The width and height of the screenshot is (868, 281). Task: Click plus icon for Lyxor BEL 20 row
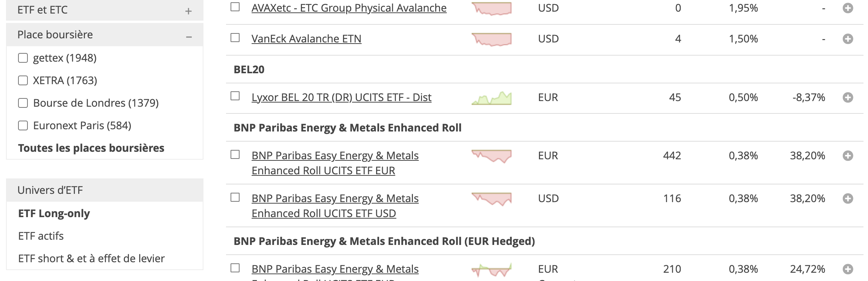click(x=848, y=97)
